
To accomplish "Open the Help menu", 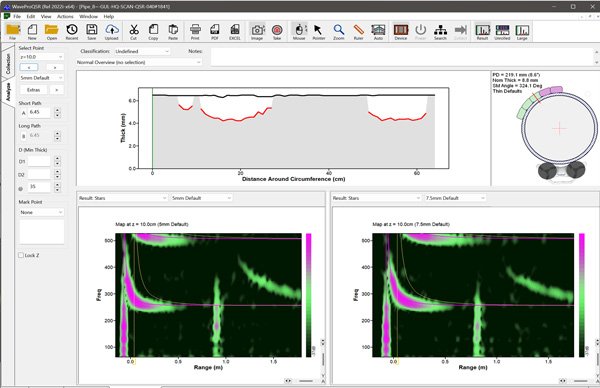I will tap(109, 16).
